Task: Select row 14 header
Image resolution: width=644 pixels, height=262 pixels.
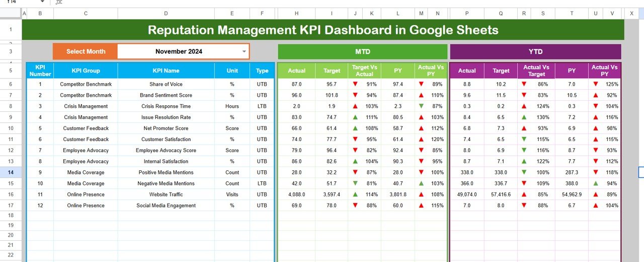Action: (11, 172)
